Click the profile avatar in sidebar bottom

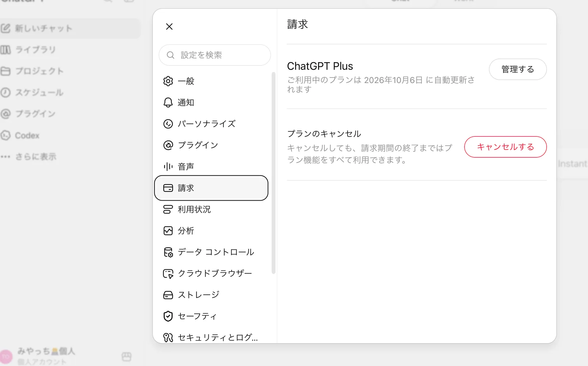(6, 356)
